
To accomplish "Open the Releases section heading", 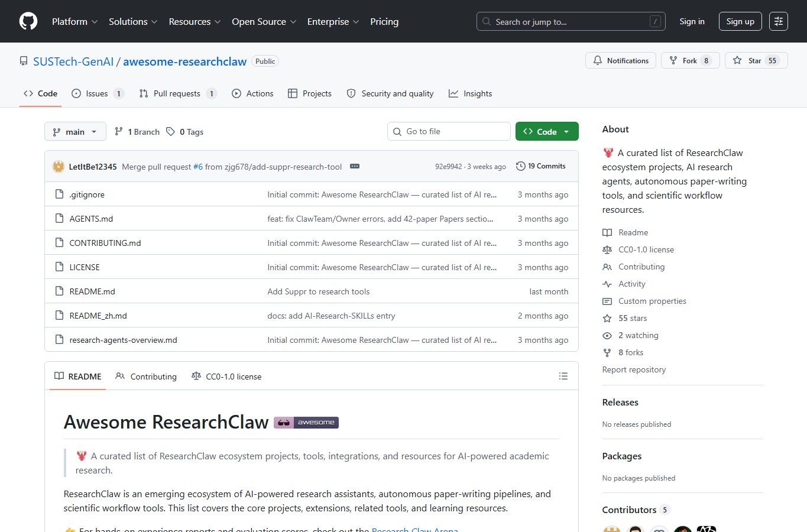I will (620, 402).
